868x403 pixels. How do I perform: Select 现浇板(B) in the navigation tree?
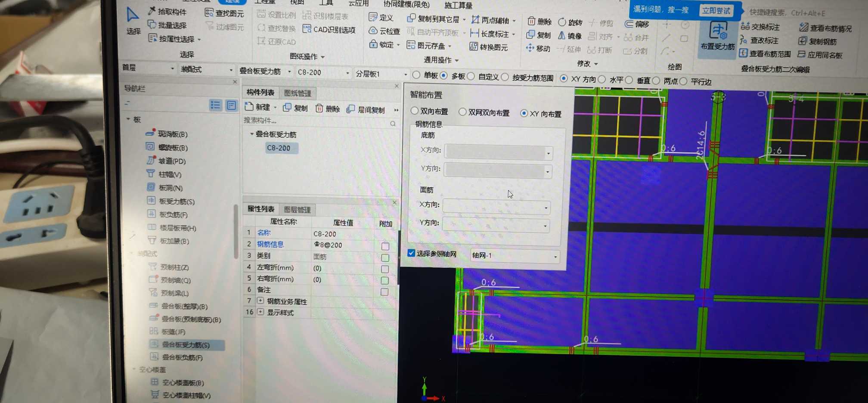[167, 134]
